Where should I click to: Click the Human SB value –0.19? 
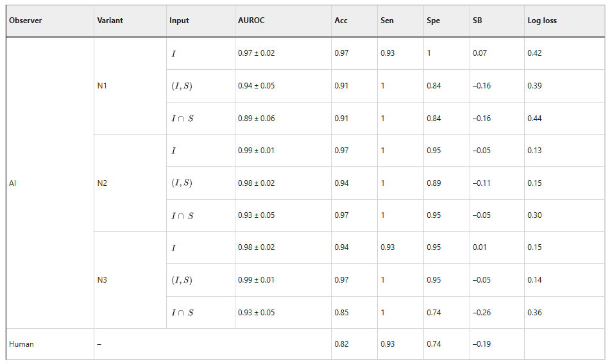point(482,344)
